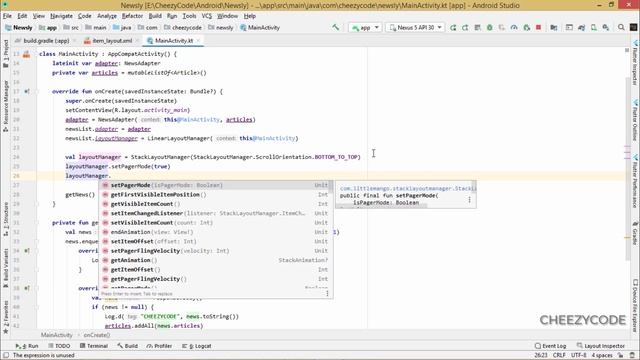Click the 4 spaces indent status entry
Viewport: 640px width, 360px height.
[x=602, y=356]
